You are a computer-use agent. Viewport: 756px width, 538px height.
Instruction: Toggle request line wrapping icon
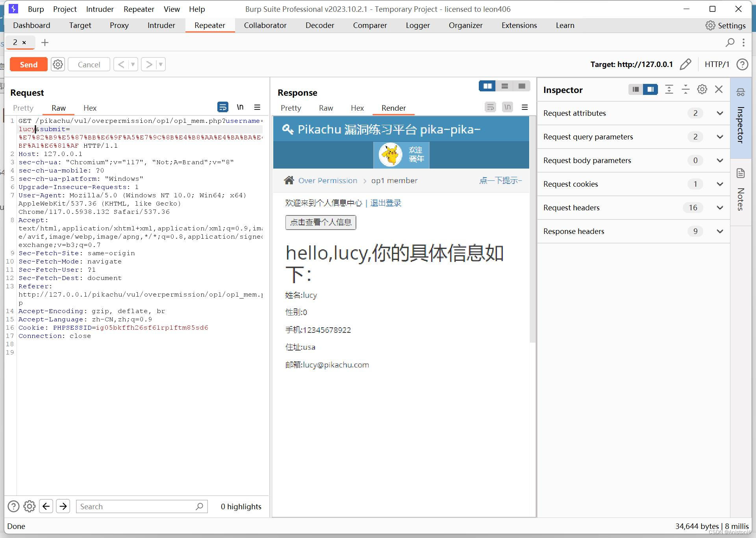(x=223, y=107)
